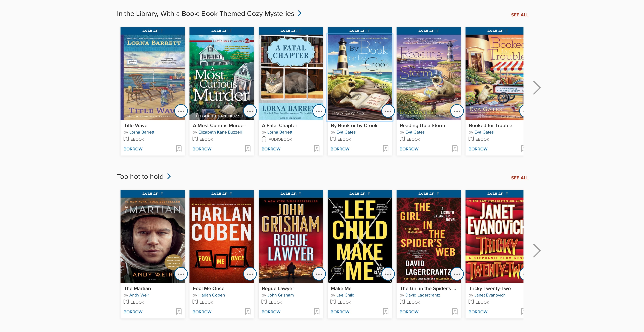
Task: Expand the Too hot to hold chevron
Action: tap(169, 176)
